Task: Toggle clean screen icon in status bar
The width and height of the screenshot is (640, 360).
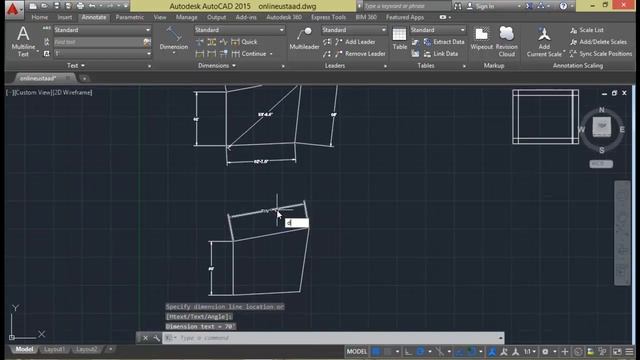Action: pyautogui.click(x=617, y=351)
